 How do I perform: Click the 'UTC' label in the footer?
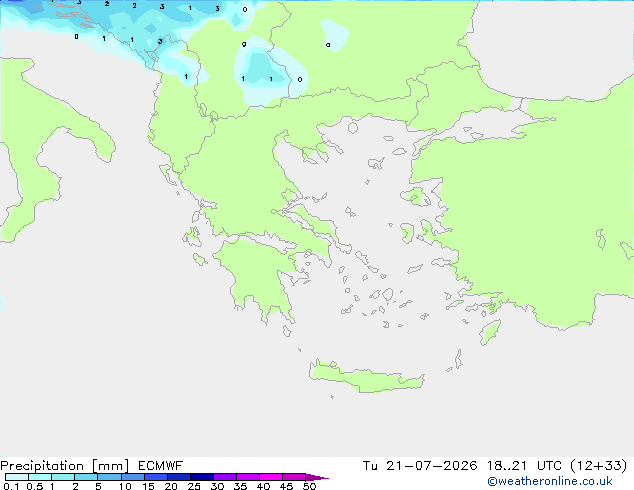click(549, 466)
